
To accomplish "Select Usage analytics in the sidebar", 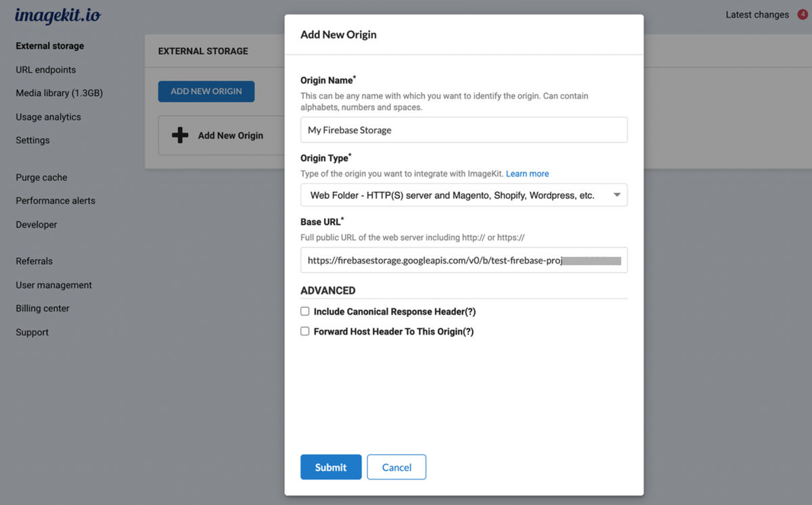I will click(48, 117).
